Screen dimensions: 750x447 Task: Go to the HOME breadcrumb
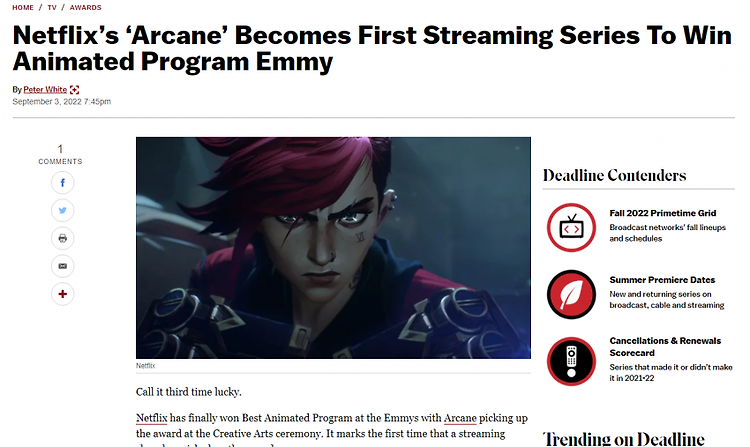point(23,8)
